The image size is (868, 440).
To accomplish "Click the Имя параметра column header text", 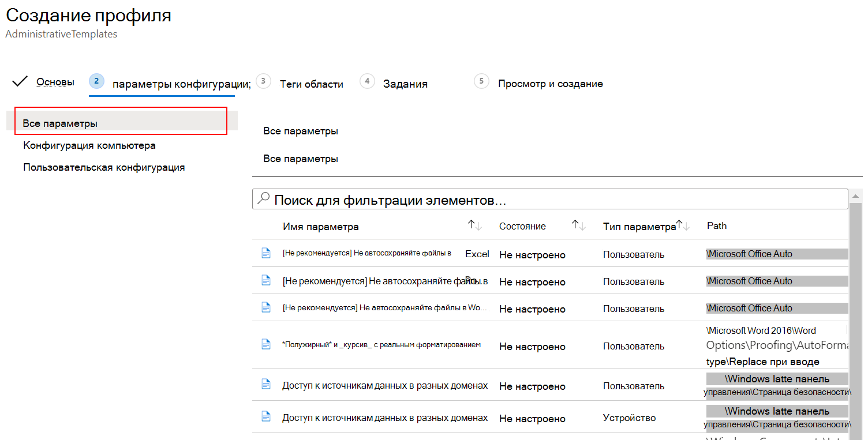I will click(x=321, y=227).
